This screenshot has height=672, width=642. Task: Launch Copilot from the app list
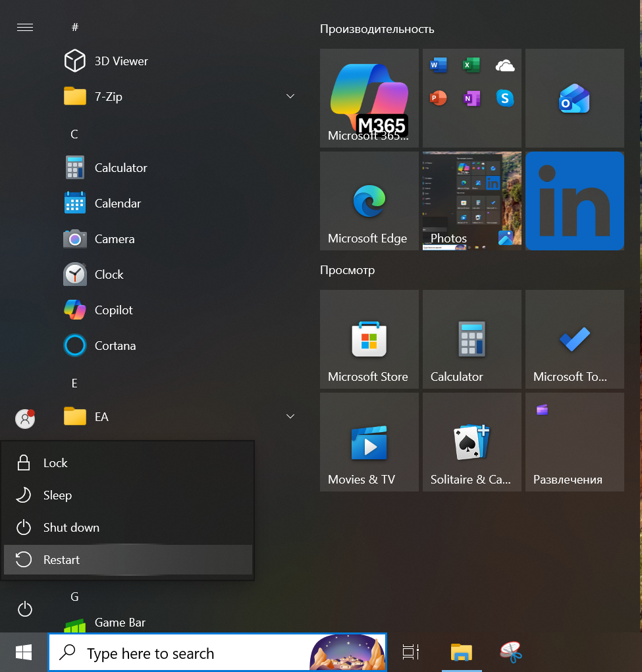pyautogui.click(x=180, y=310)
